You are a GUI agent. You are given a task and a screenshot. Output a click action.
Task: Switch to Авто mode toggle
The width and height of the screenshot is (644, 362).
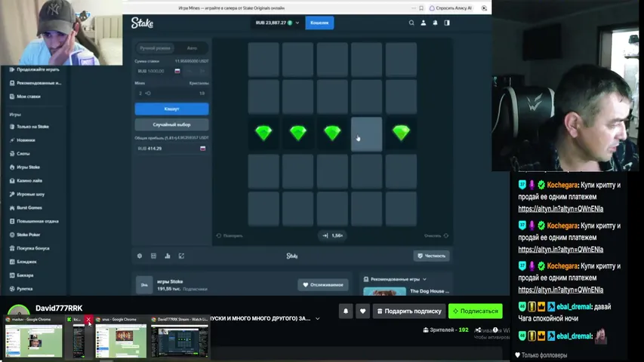point(192,48)
